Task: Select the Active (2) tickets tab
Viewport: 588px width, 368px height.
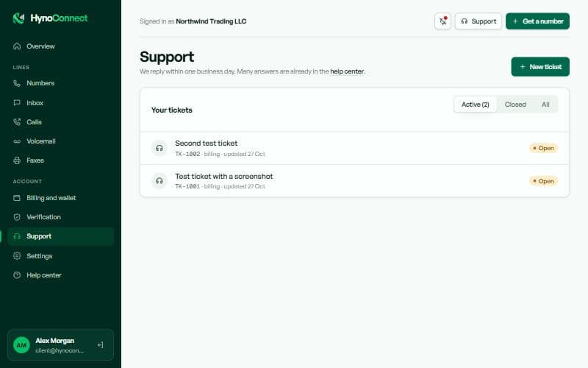Action: (x=475, y=105)
